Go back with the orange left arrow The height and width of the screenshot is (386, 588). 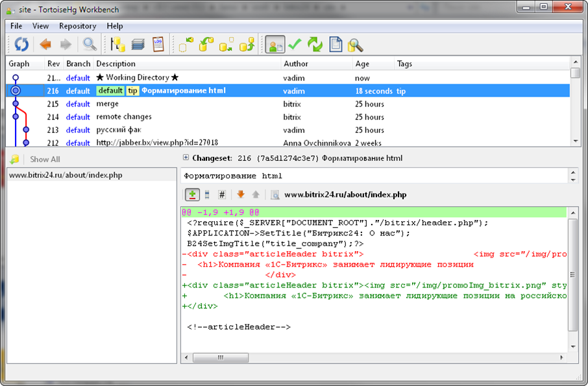[x=45, y=44]
